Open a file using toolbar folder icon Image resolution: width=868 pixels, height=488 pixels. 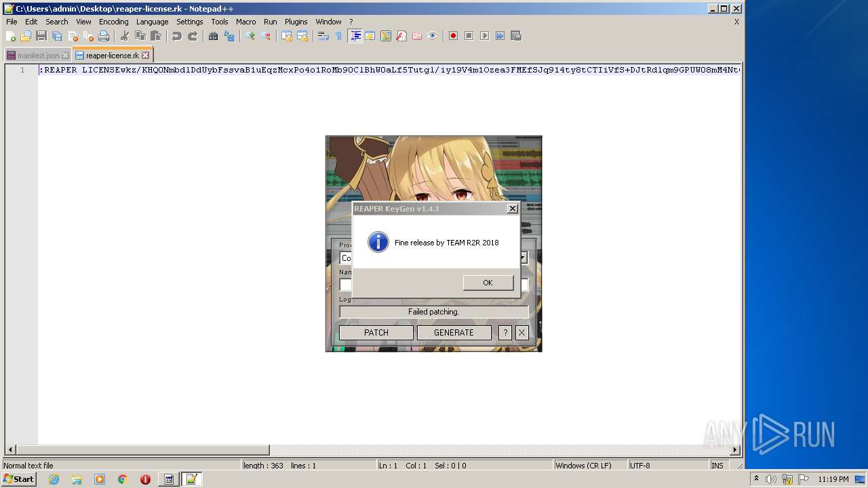click(26, 36)
